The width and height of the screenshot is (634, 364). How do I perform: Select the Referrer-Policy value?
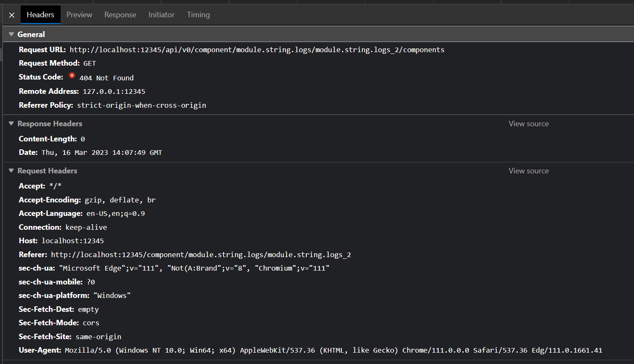[x=141, y=105]
